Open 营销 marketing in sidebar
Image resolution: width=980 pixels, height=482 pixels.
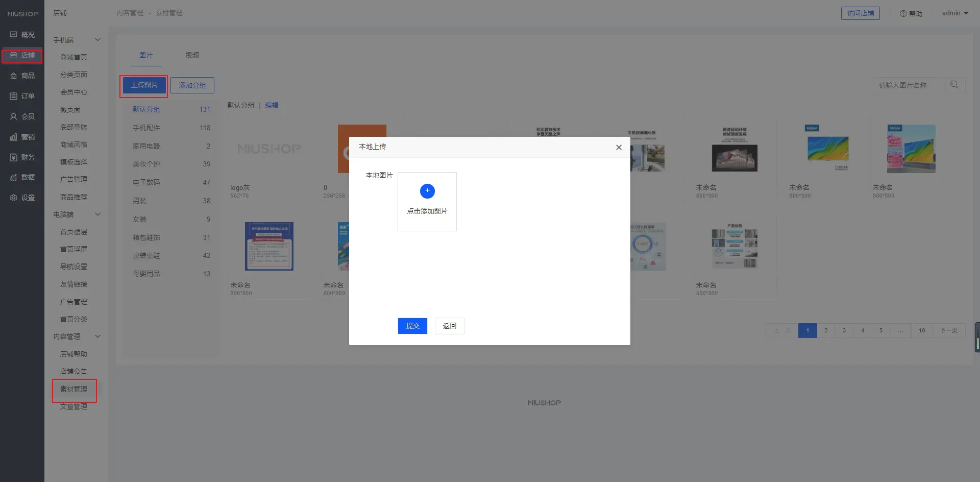click(x=22, y=137)
